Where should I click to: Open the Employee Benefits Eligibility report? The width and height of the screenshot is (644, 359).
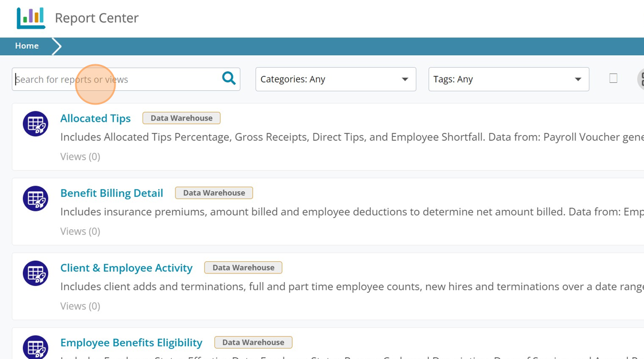pyautogui.click(x=131, y=342)
